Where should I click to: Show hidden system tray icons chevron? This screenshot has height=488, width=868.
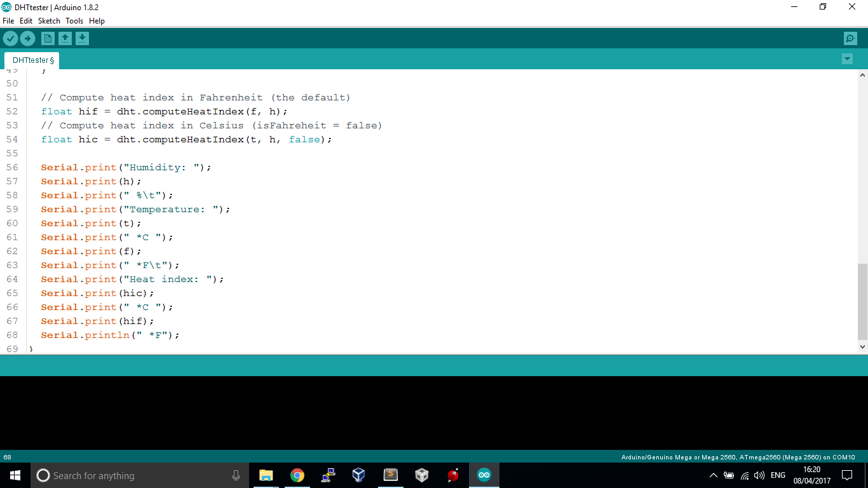pyautogui.click(x=713, y=475)
